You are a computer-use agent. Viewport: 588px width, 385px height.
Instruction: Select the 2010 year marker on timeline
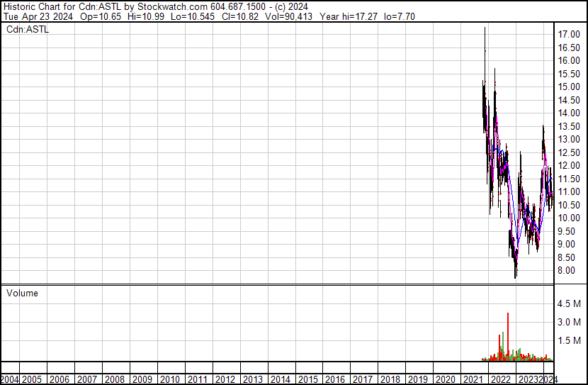(170, 379)
